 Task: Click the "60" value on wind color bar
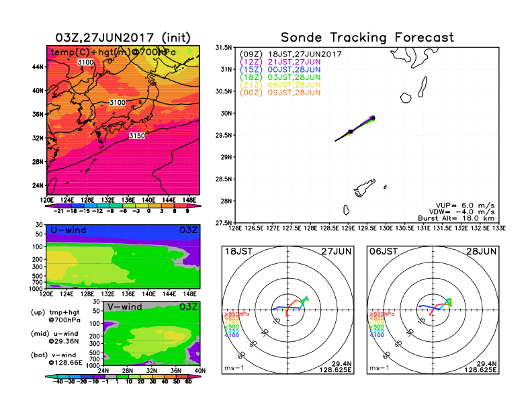(189, 381)
